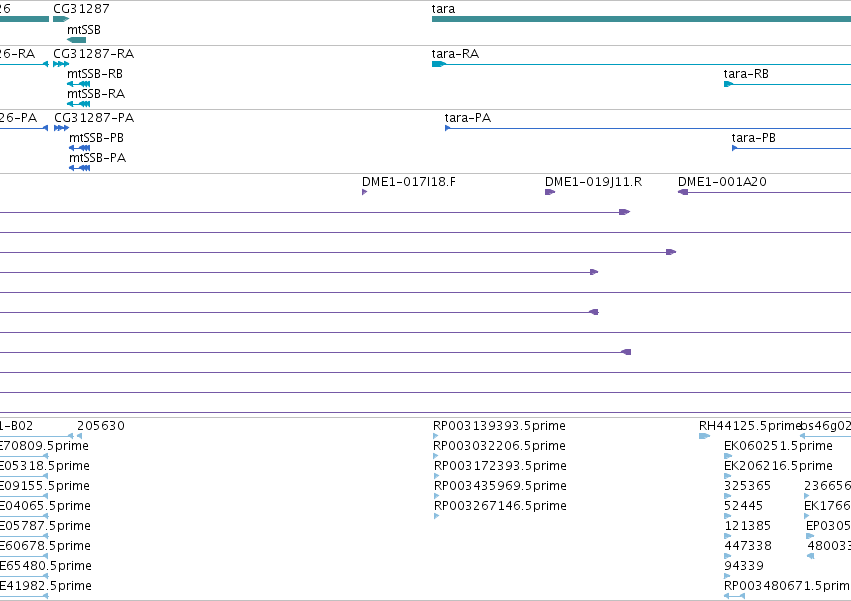Select the RP003435969.5prime EST label

click(500, 486)
